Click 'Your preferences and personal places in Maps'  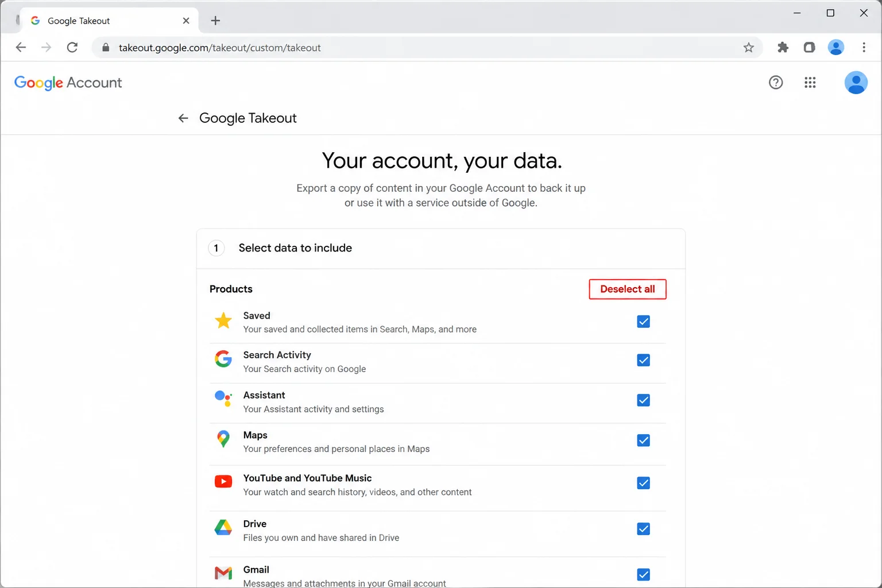tap(336, 449)
